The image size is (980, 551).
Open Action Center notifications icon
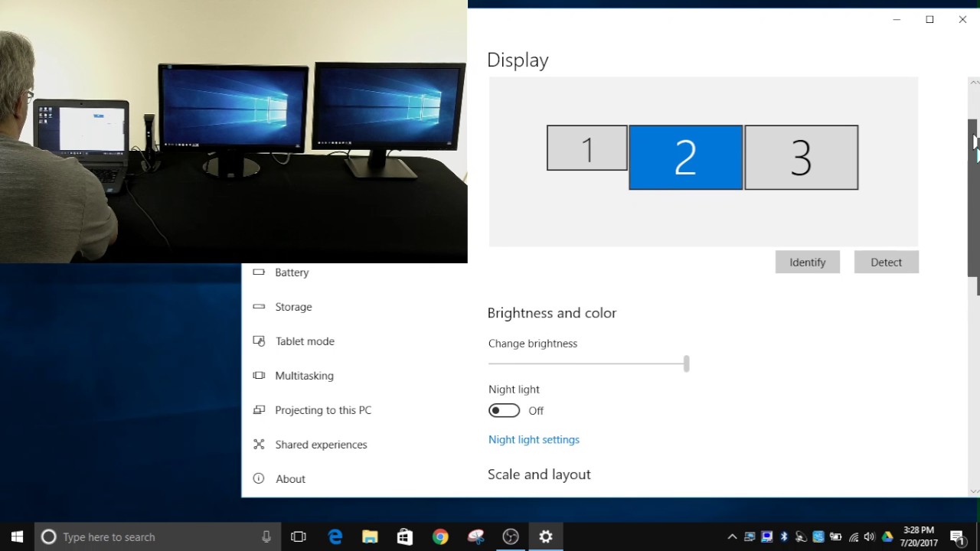coord(959,536)
